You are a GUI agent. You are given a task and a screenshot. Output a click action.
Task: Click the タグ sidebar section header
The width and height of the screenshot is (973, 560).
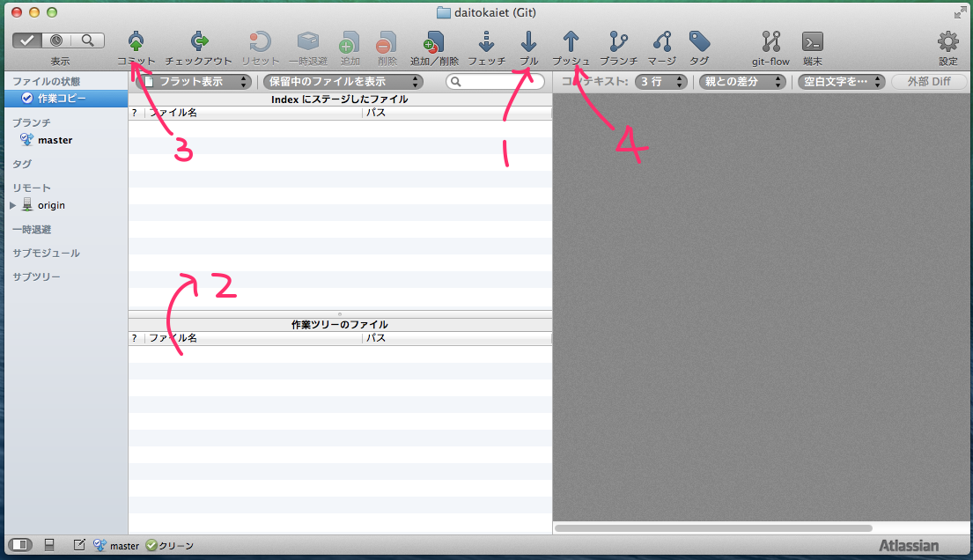(x=22, y=164)
